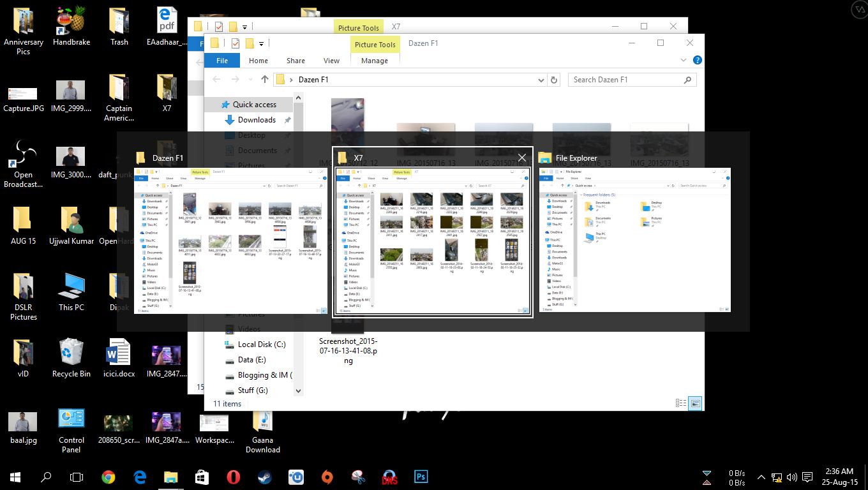Open Action Center from the system tray
Screen dimensions: 868x490
click(x=807, y=477)
